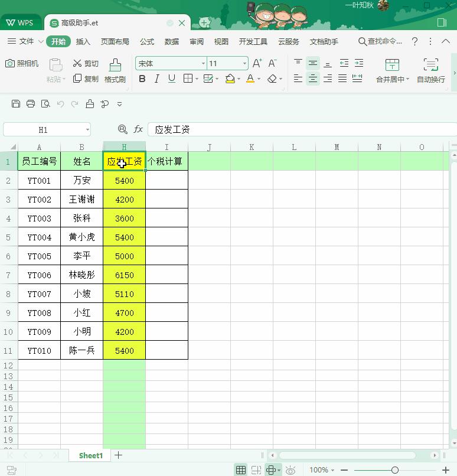Switch to 插入 Insert tab
Viewport: 457px width, 476px height.
pyautogui.click(x=83, y=41)
